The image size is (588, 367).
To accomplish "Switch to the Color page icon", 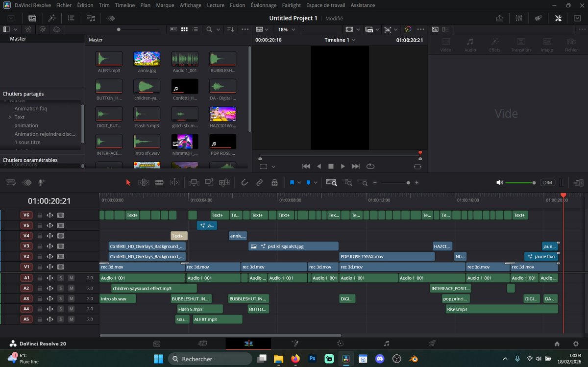I will pyautogui.click(x=341, y=343).
